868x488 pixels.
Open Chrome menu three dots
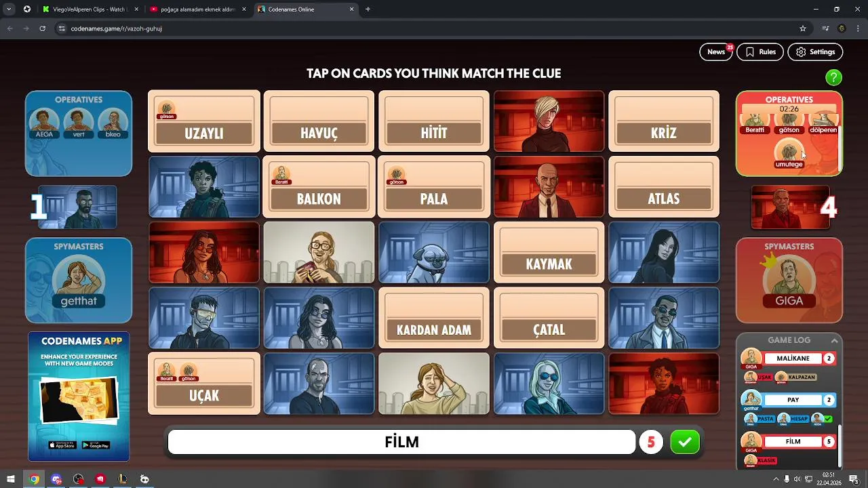pos(858,28)
